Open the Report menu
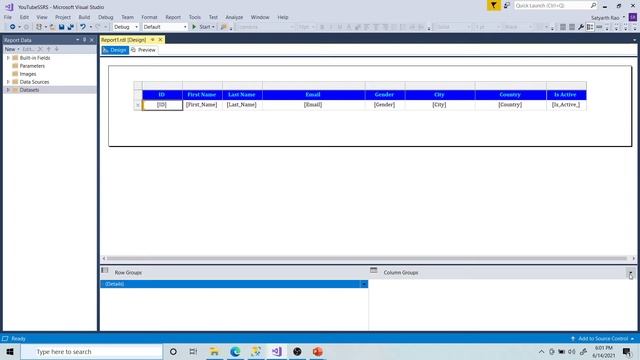Viewport: 640px width, 360px height. pyautogui.click(x=173, y=17)
